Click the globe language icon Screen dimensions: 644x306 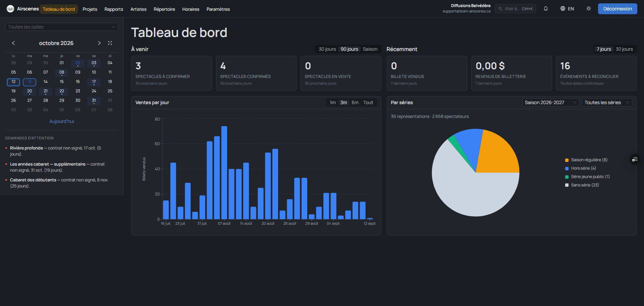click(x=563, y=9)
